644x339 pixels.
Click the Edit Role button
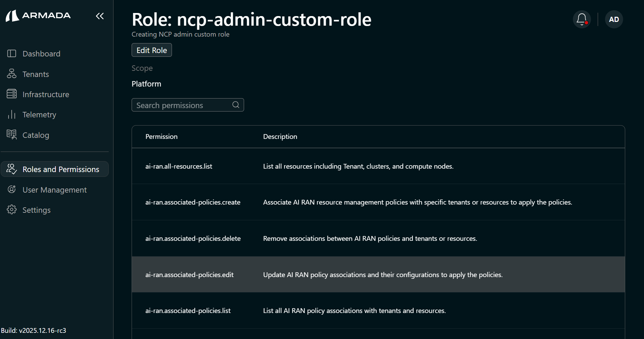click(151, 50)
